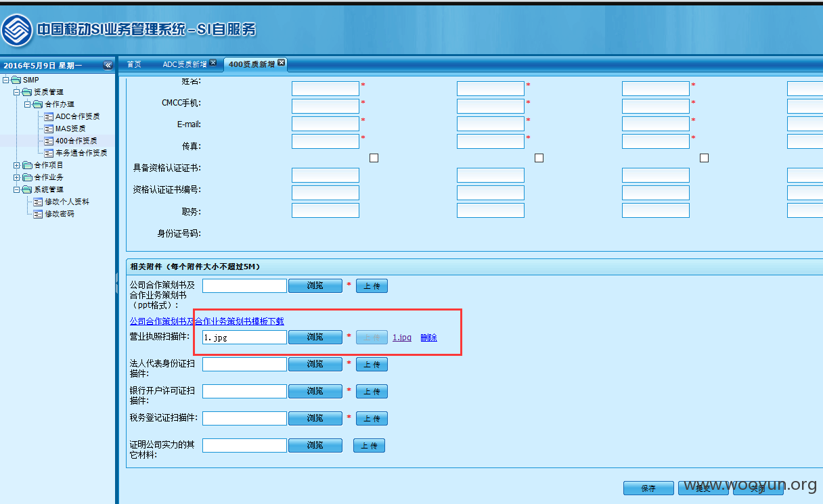The image size is (823, 504).
Task: Click the page icon beside 修改个人资料
Action: pyautogui.click(x=38, y=202)
